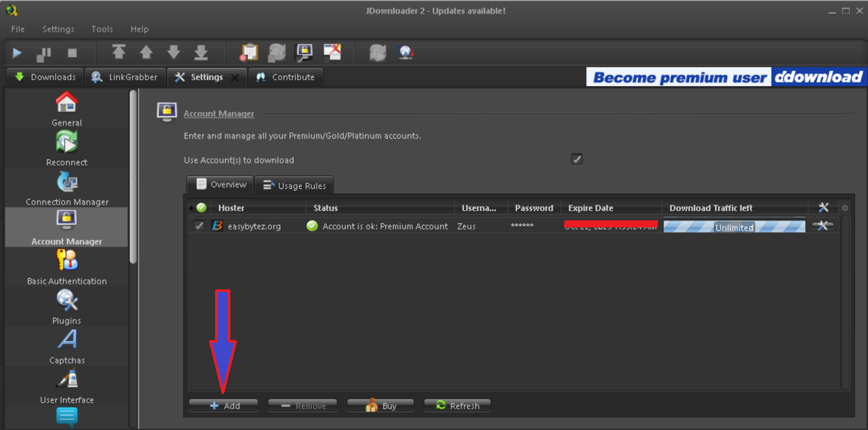The image size is (868, 430).
Task: Stop all downloads with Stop icon
Action: coord(72,52)
